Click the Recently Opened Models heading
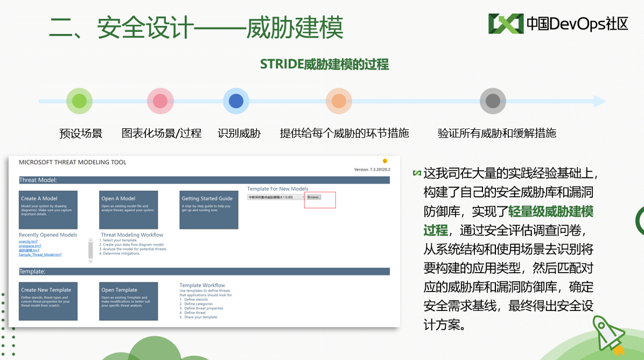Viewport: 644px width, 360px height. (x=48, y=235)
